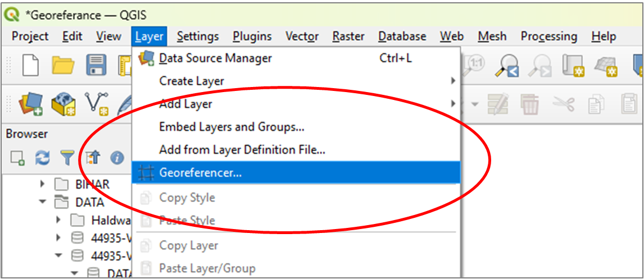Open Data Source Manager from the toolbar icon

click(x=31, y=103)
